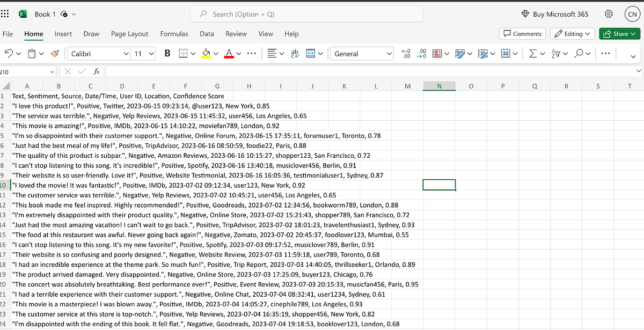The width and height of the screenshot is (644, 330).
Task: Click the Find magnifier icon
Action: pos(579,53)
